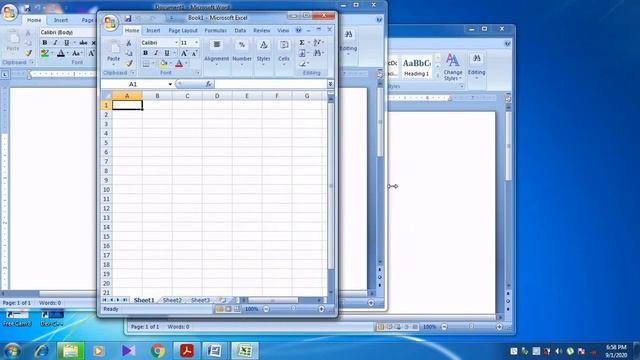Zoom out with Excel minus button
Viewport: 640px width, 360px height.
pos(266,309)
